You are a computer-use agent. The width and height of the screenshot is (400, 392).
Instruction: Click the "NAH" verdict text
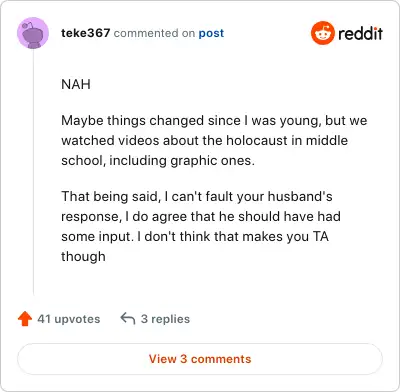click(x=76, y=84)
